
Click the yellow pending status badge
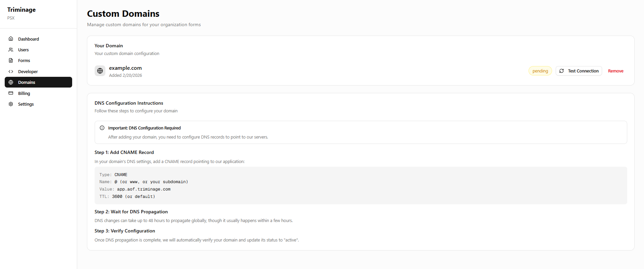point(540,71)
